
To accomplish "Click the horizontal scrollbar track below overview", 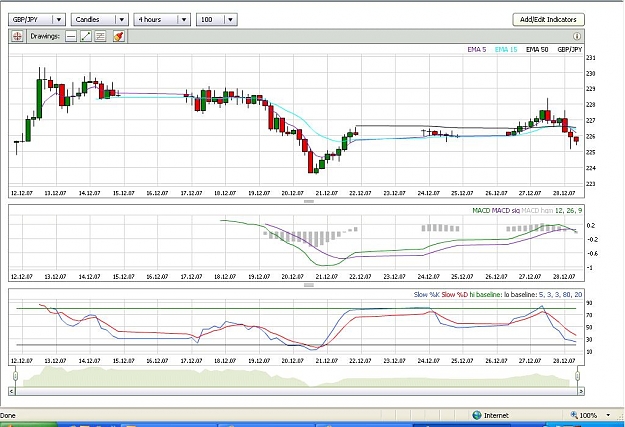I will click(296, 391).
